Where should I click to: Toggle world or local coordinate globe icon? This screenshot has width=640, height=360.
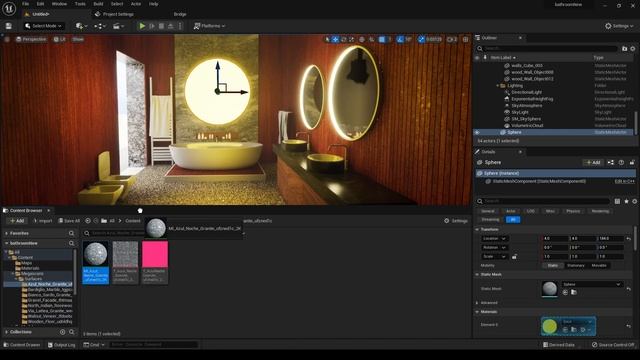tap(362, 39)
